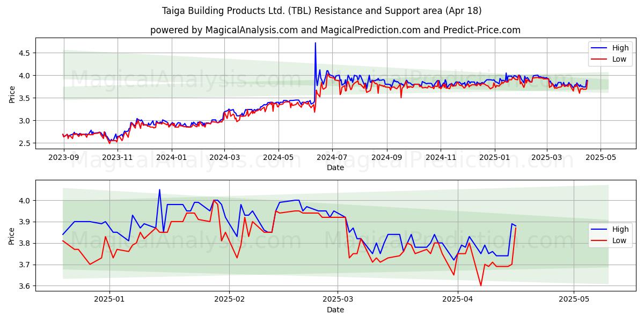644x322 pixels.
Task: Click the 4.5 price tick on top chart
Action: [26, 53]
